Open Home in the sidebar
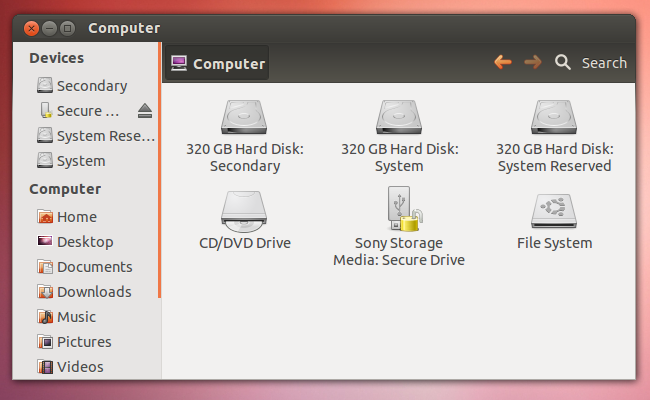 (76, 216)
